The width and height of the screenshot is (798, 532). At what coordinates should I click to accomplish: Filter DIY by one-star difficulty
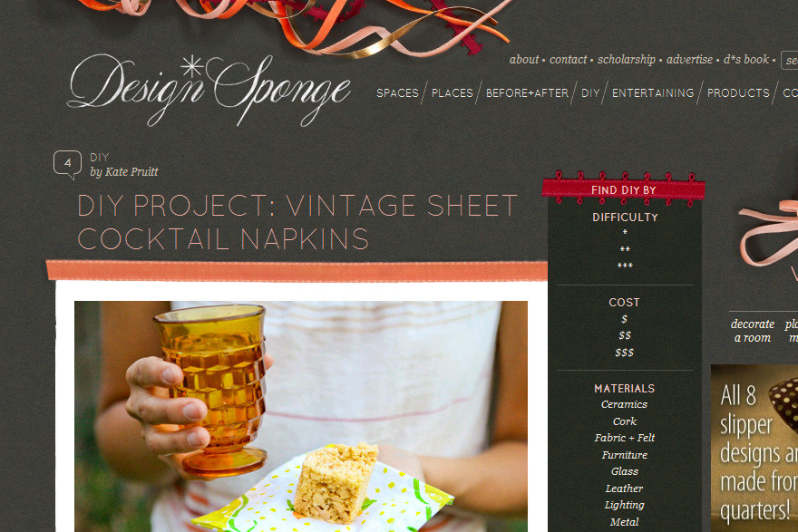[x=625, y=232]
